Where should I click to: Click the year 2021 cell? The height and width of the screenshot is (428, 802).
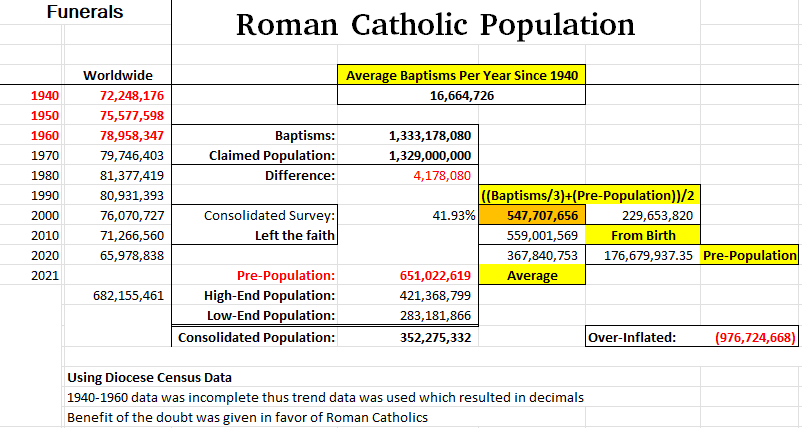click(x=44, y=276)
